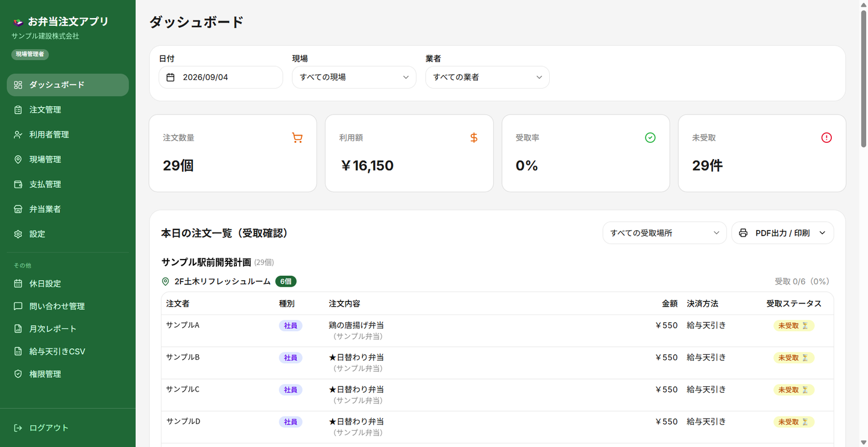Click the 現場管理者 role badge
Screen dimensions: 868x447
click(30, 54)
